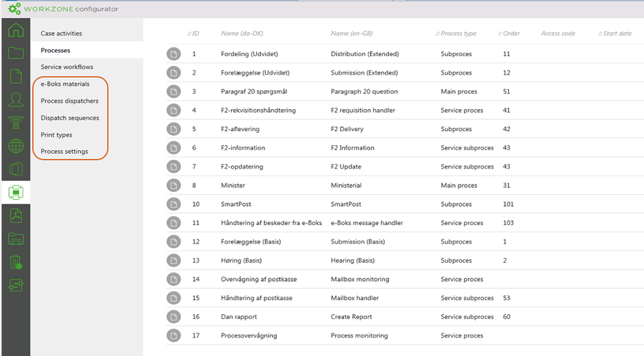Select 'Process monitoring' name cell
This screenshot has width=644, height=356.
pyautogui.click(x=360, y=335)
